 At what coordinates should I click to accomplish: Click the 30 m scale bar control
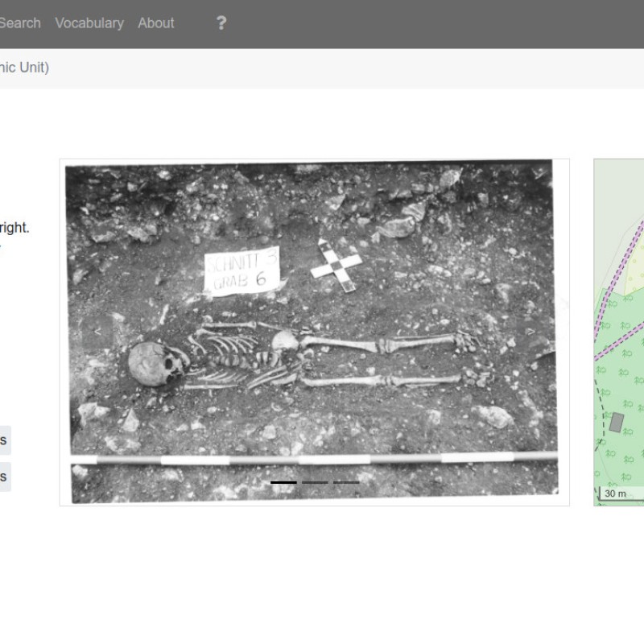click(x=615, y=493)
